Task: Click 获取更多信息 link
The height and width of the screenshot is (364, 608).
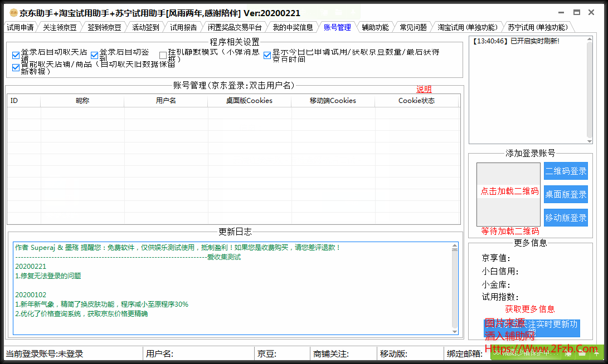Action: coord(529,309)
